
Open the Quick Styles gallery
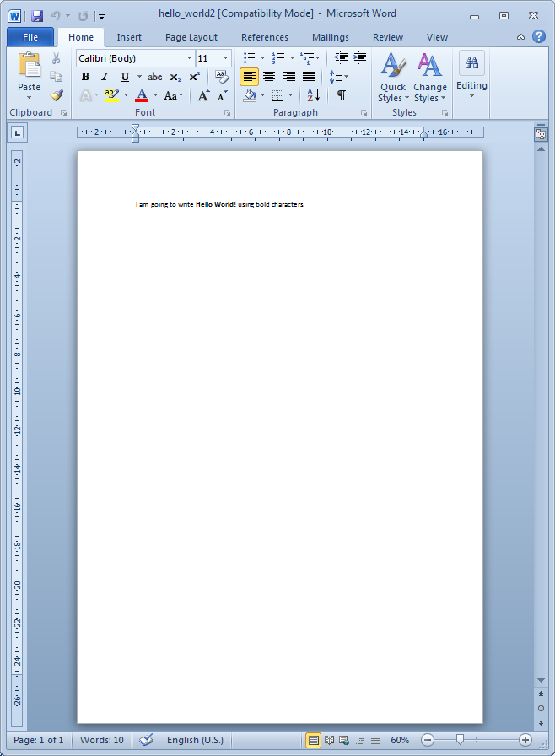[x=393, y=78]
